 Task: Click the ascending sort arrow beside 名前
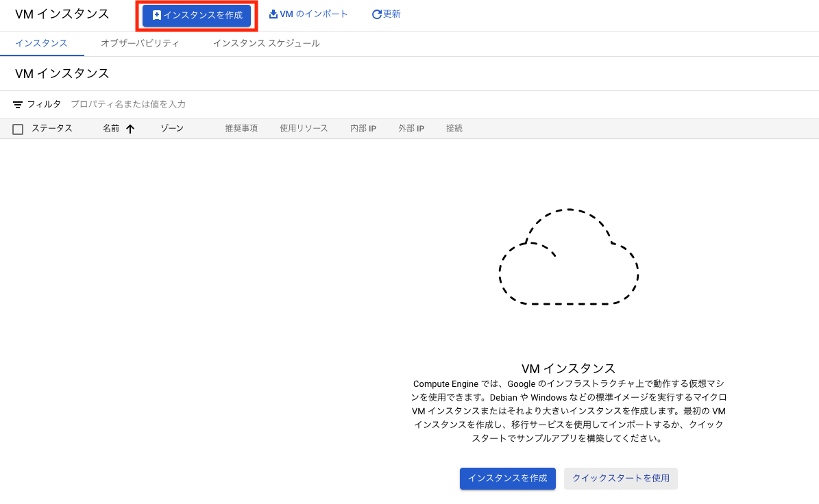(x=130, y=129)
